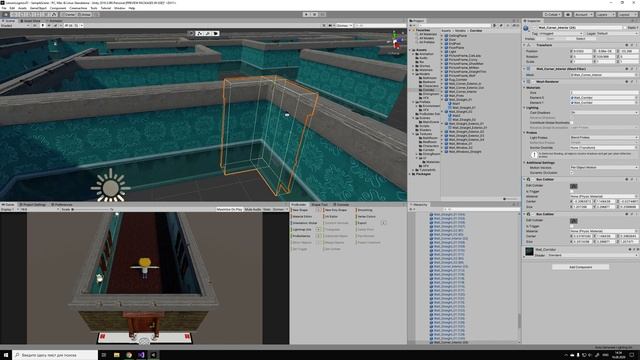The height and width of the screenshot is (360, 640).
Task: Click the Wall_Corridor material preview thumbnail
Action: 529,251
